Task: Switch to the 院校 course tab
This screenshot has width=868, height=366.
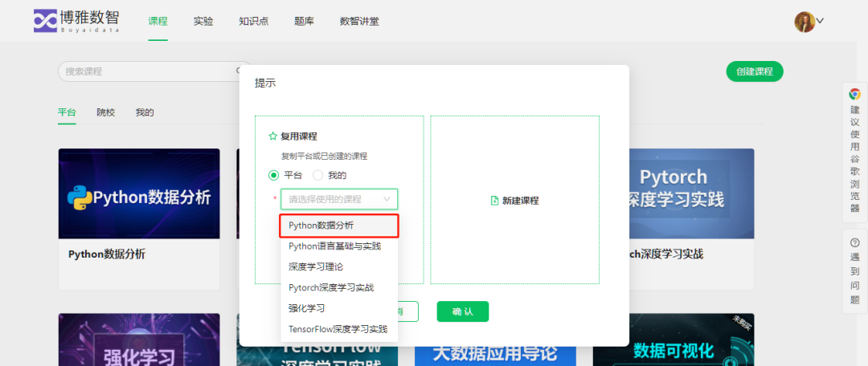Action: click(x=106, y=112)
